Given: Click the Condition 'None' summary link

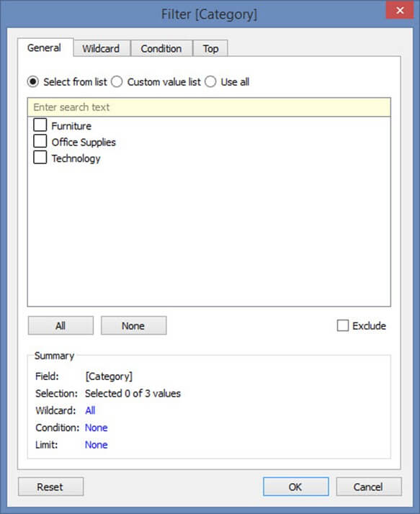Looking at the screenshot, I should click(x=96, y=428).
